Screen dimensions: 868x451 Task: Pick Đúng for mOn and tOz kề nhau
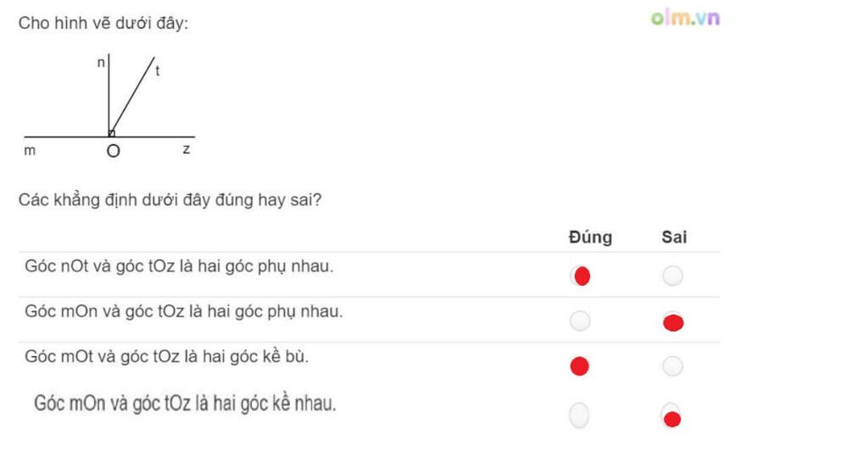tap(579, 415)
